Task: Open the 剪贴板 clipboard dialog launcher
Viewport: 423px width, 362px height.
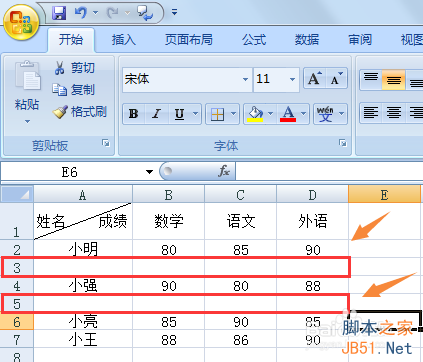Action: click(106, 143)
